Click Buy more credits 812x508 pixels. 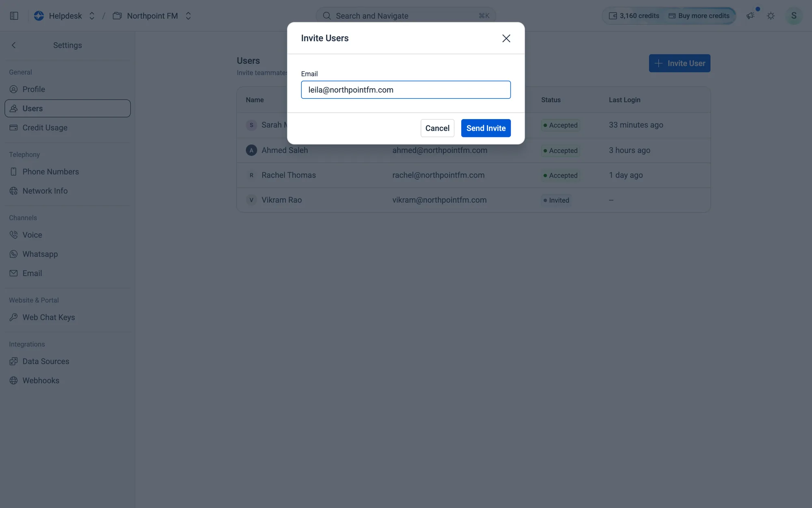tap(699, 16)
